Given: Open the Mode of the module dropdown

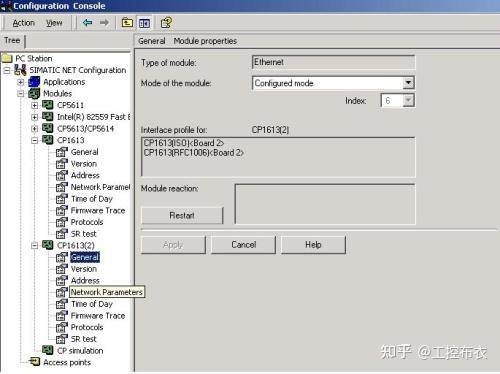Looking at the screenshot, I should 408,83.
